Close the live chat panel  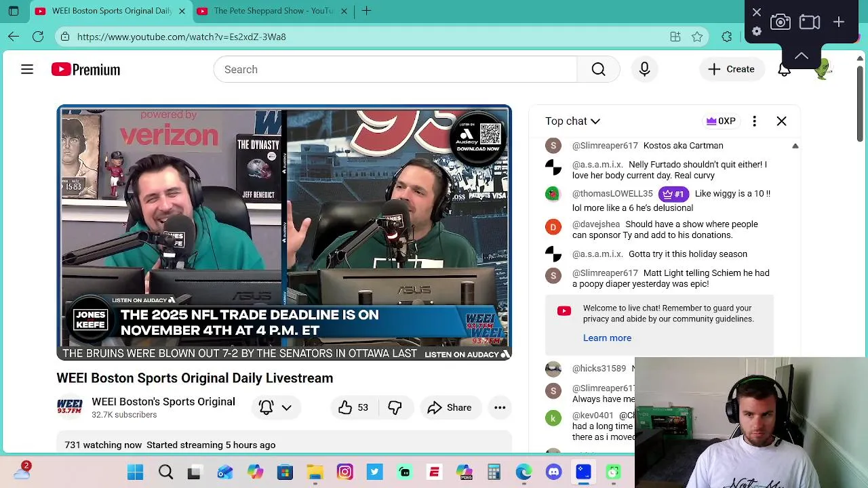[x=781, y=121]
